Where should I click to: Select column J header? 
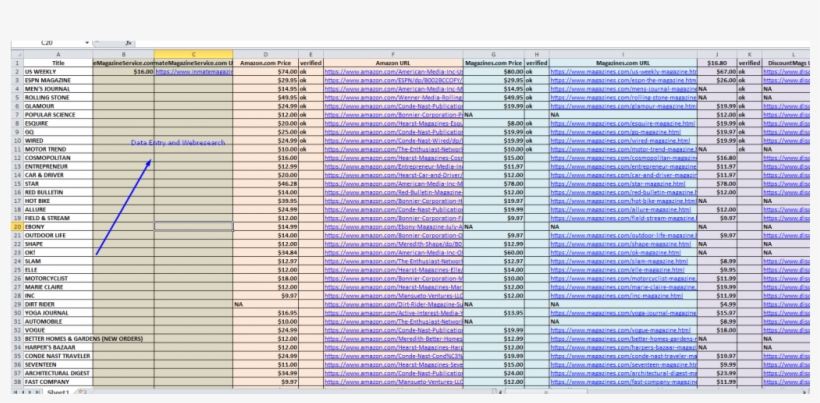coord(717,54)
